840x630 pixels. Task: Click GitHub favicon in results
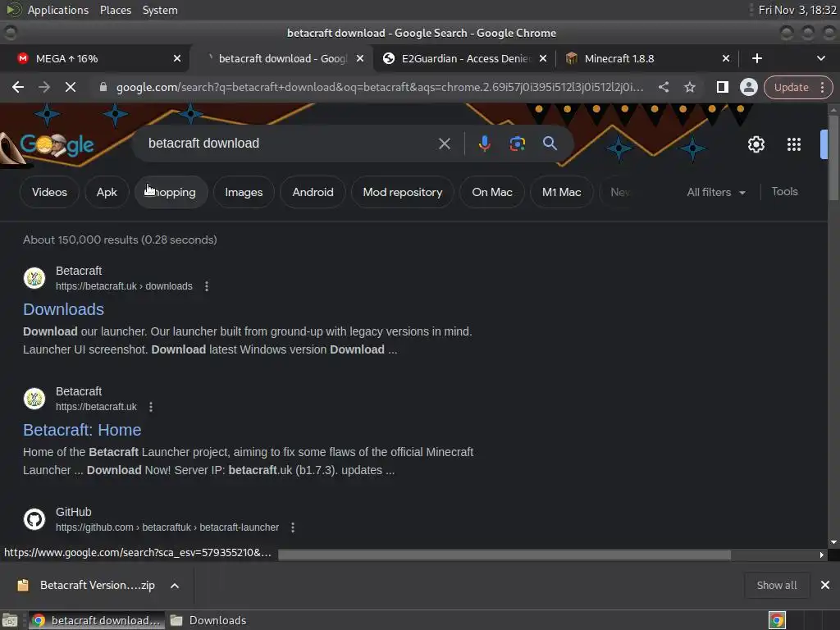(34, 519)
